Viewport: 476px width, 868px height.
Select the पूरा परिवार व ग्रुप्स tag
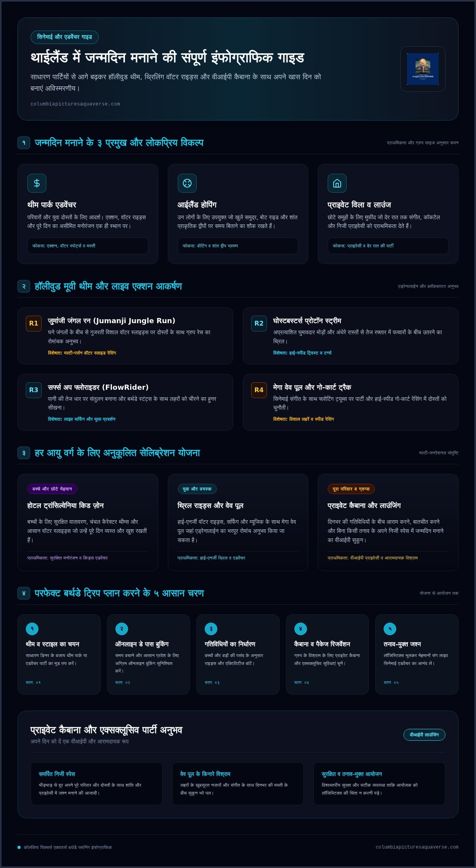[x=351, y=489]
